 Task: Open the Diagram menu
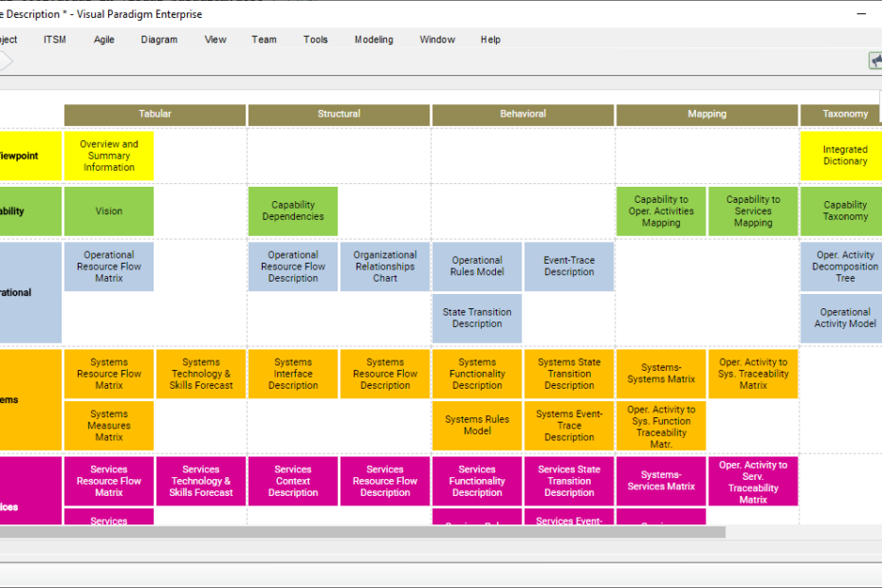tap(159, 40)
